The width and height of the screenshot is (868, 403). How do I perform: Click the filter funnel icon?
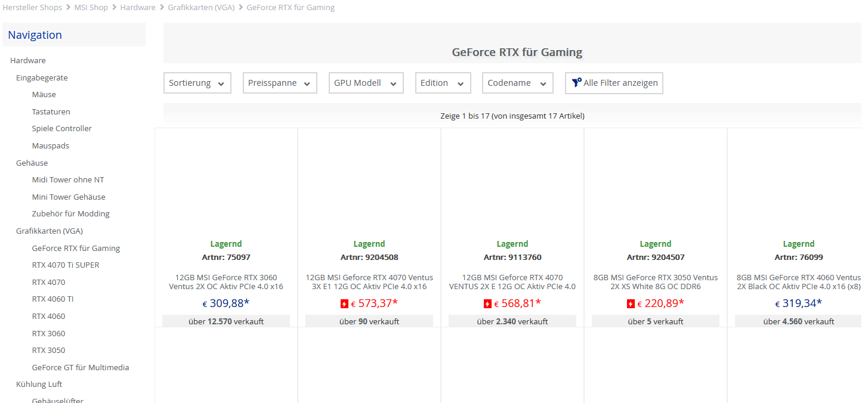coord(576,83)
